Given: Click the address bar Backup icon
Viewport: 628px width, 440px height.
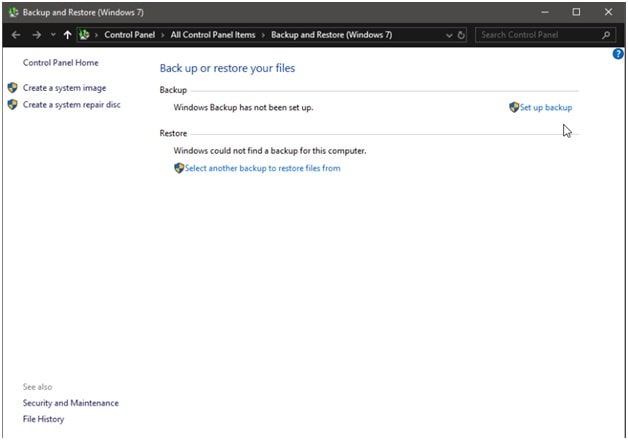Looking at the screenshot, I should (84, 35).
